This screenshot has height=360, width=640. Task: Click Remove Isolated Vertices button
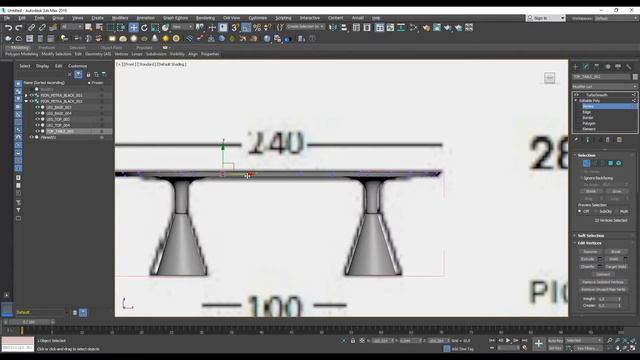(603, 282)
